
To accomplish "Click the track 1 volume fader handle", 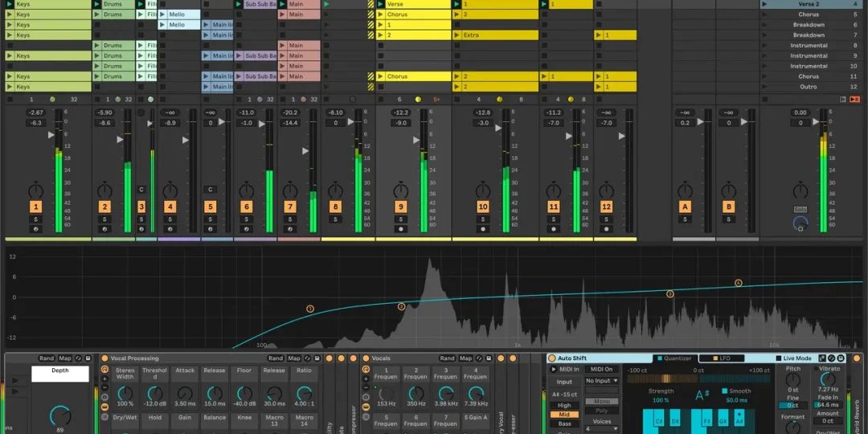I will click(x=51, y=134).
